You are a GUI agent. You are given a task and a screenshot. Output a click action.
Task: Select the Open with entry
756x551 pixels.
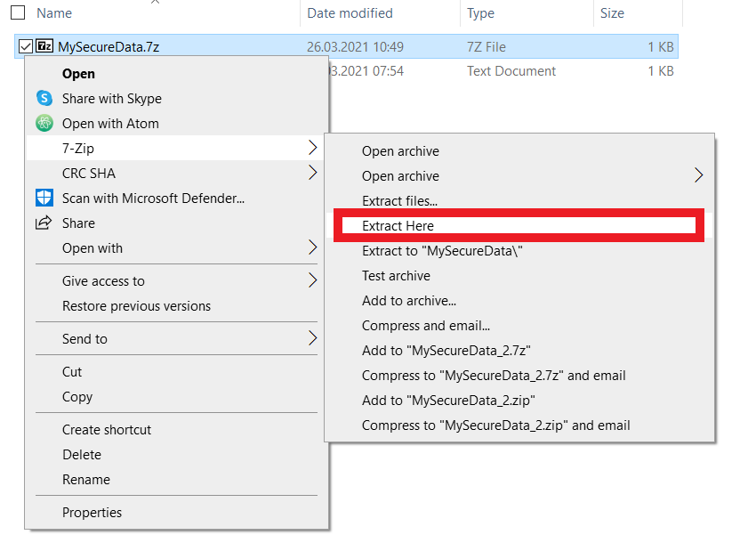(x=176, y=248)
